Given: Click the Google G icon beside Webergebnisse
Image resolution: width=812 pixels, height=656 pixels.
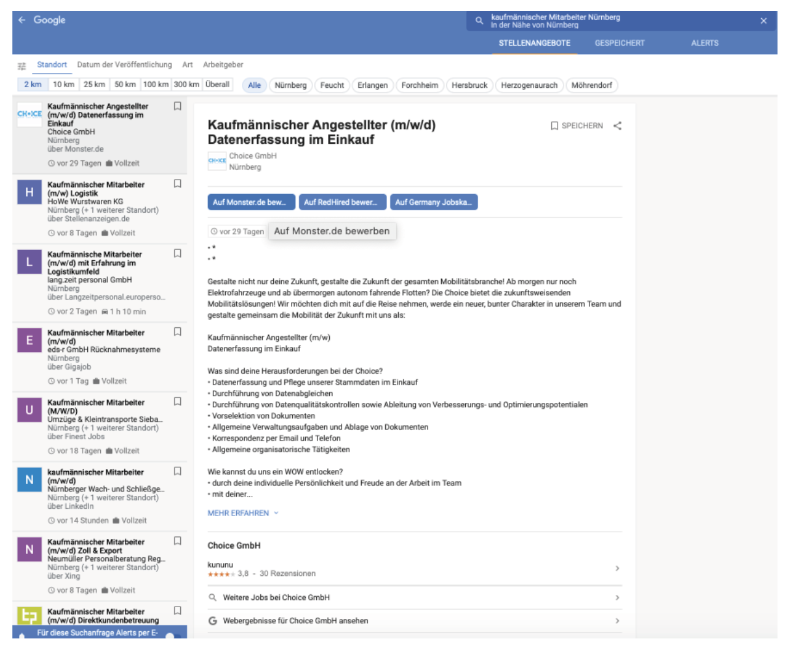Looking at the screenshot, I should (x=213, y=621).
